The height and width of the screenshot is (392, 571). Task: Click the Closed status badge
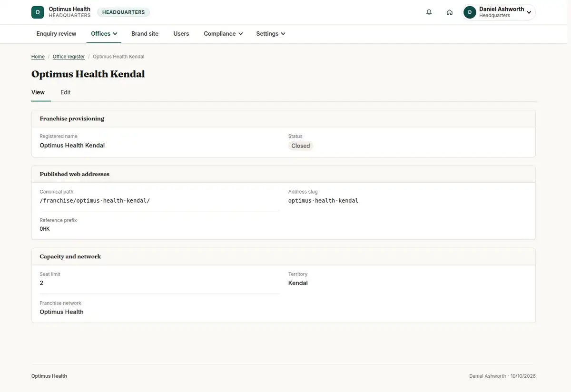pyautogui.click(x=301, y=146)
